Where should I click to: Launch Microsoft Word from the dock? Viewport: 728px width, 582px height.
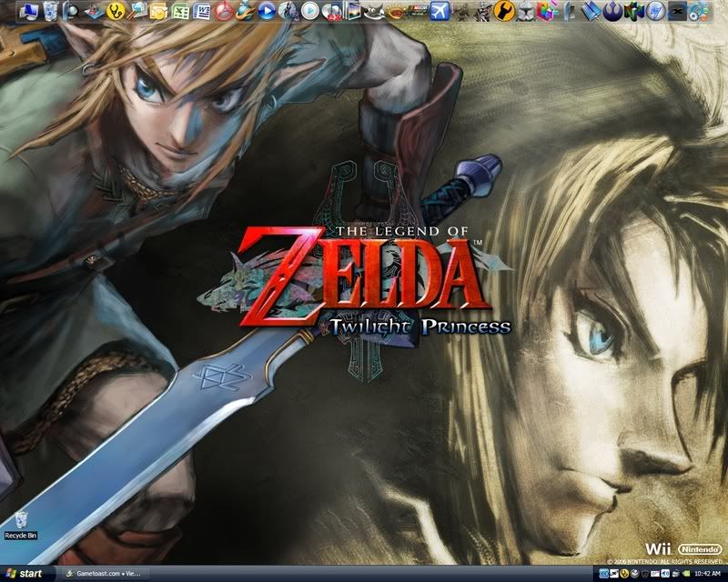click(x=201, y=11)
